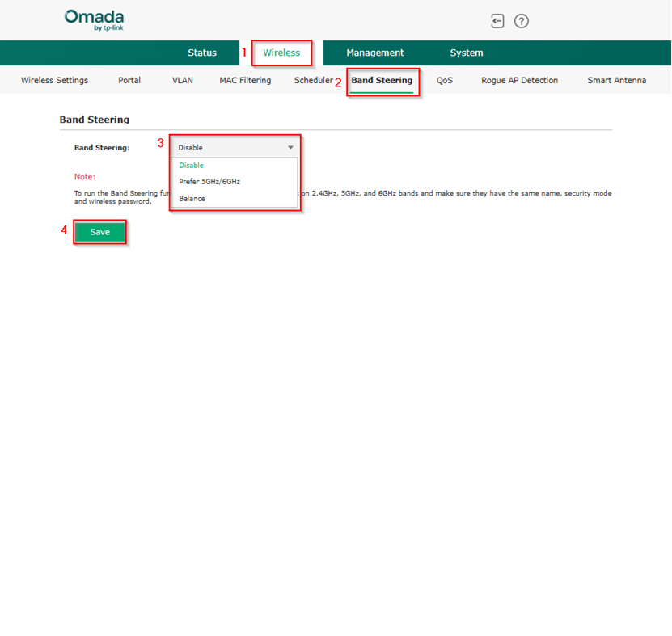Choose Disable in the Band Steering dropdown
This screenshot has height=636, width=672.
pyautogui.click(x=192, y=165)
